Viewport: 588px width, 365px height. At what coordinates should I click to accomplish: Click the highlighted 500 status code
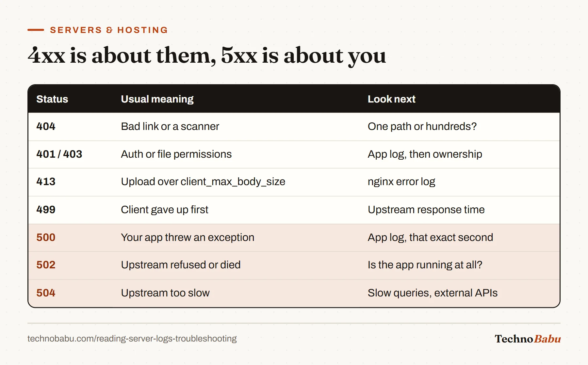point(46,237)
